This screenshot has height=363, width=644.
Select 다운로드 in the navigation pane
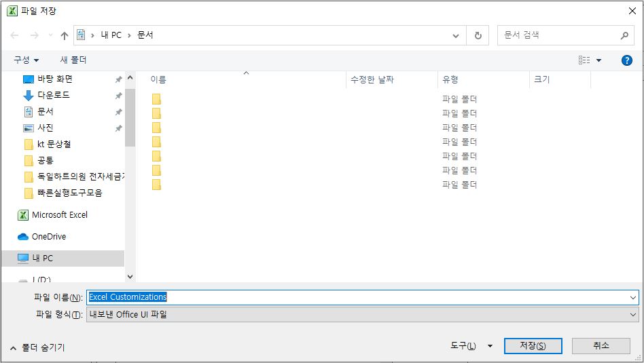(x=54, y=95)
